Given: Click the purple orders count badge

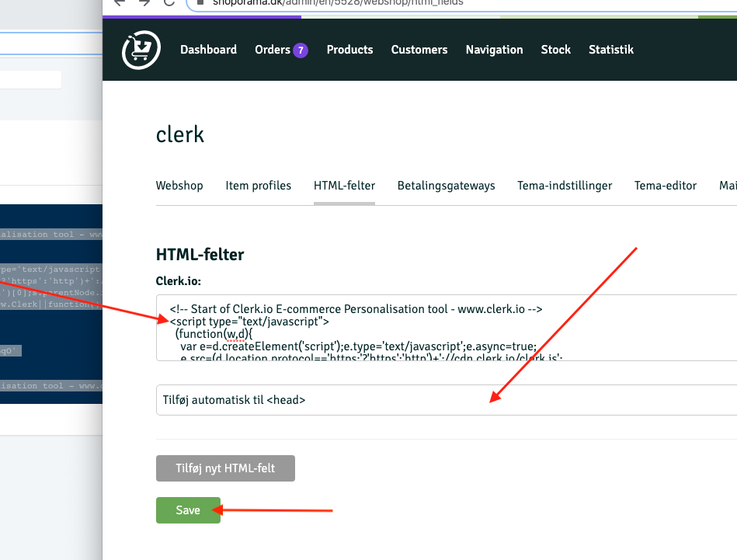Looking at the screenshot, I should 301,50.
